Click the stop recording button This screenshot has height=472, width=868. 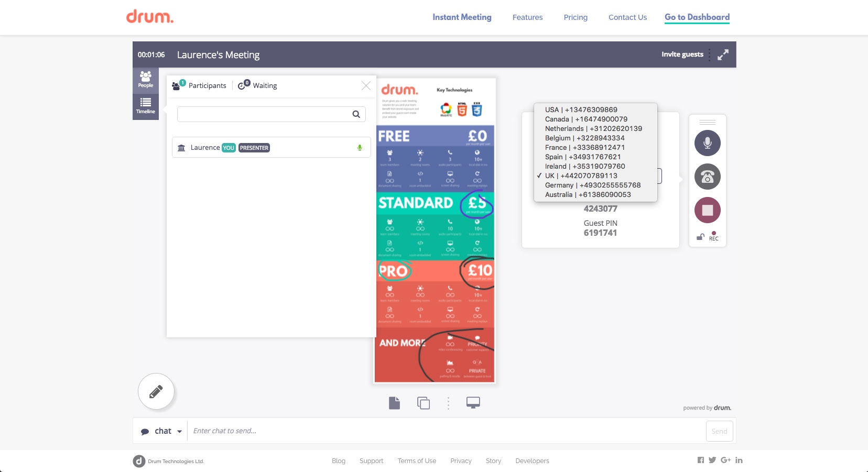click(708, 210)
